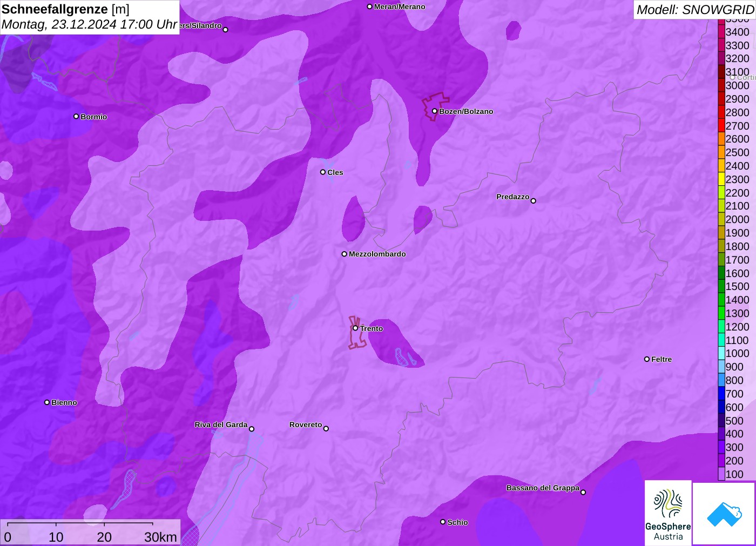Viewport: 756px width, 546px height.
Task: Select the 100 m legend swatch
Action: click(721, 474)
